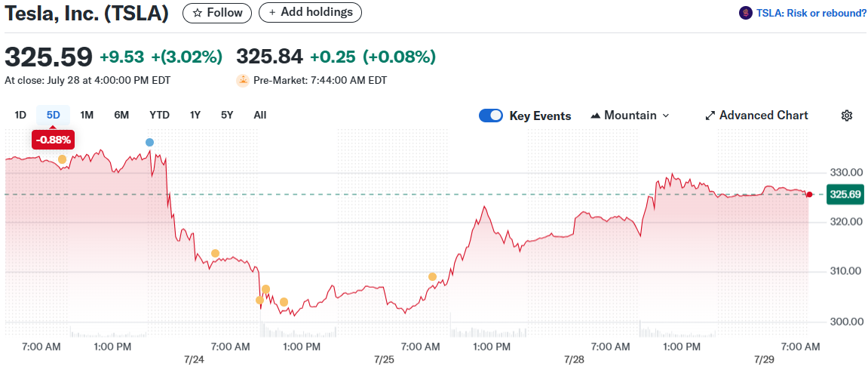
Task: Click the 310.00 y-axis label
Action: point(846,272)
